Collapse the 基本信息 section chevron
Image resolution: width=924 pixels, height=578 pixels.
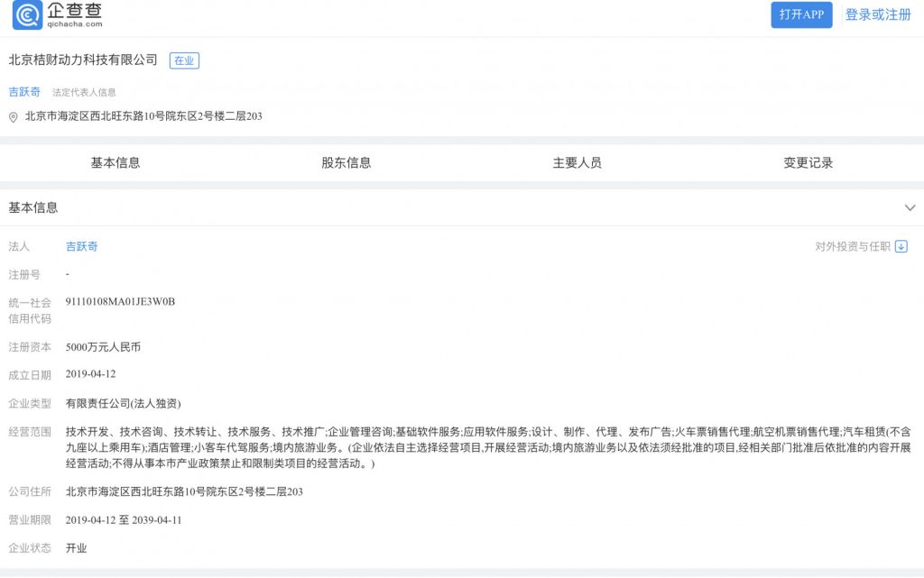[x=910, y=207]
